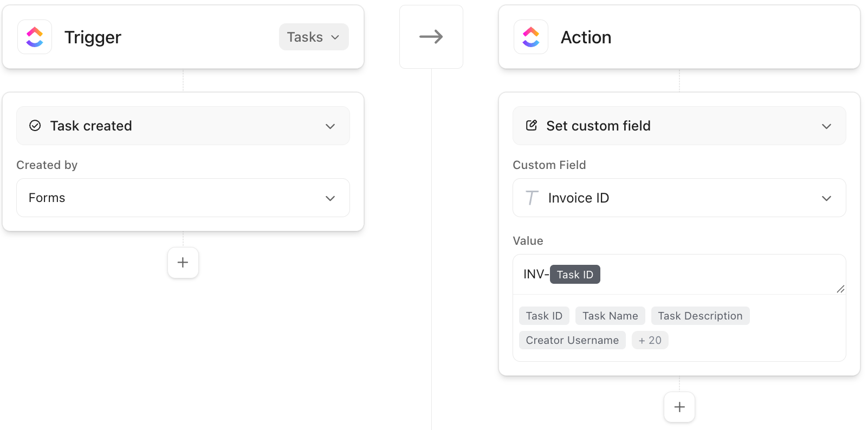Insert the Task Description variable chip
The height and width of the screenshot is (430, 868).
700,316
